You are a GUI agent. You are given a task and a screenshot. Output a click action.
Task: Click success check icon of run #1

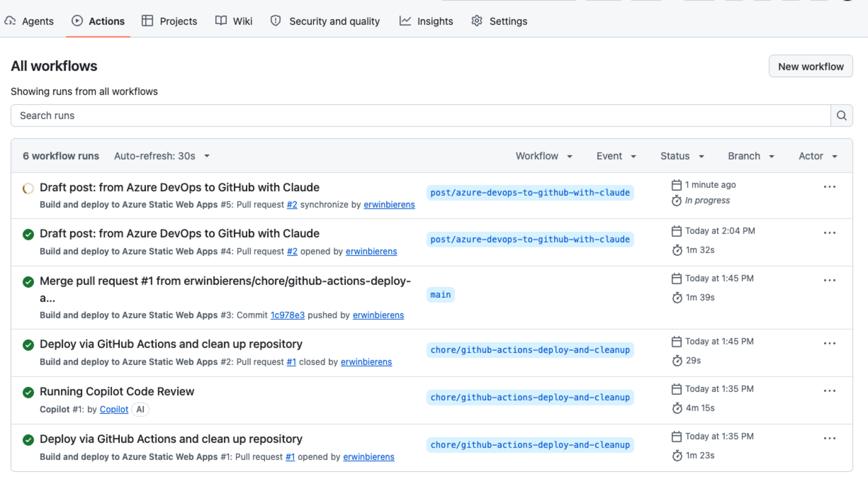pos(28,440)
